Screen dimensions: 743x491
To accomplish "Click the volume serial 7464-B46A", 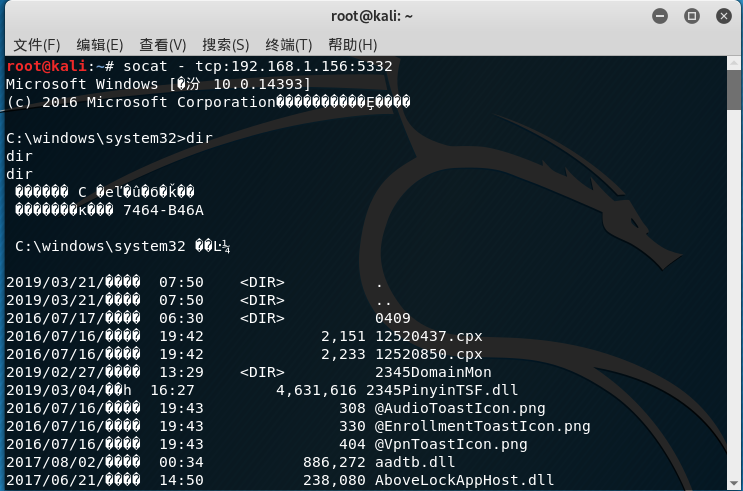I will pyautogui.click(x=163, y=210).
